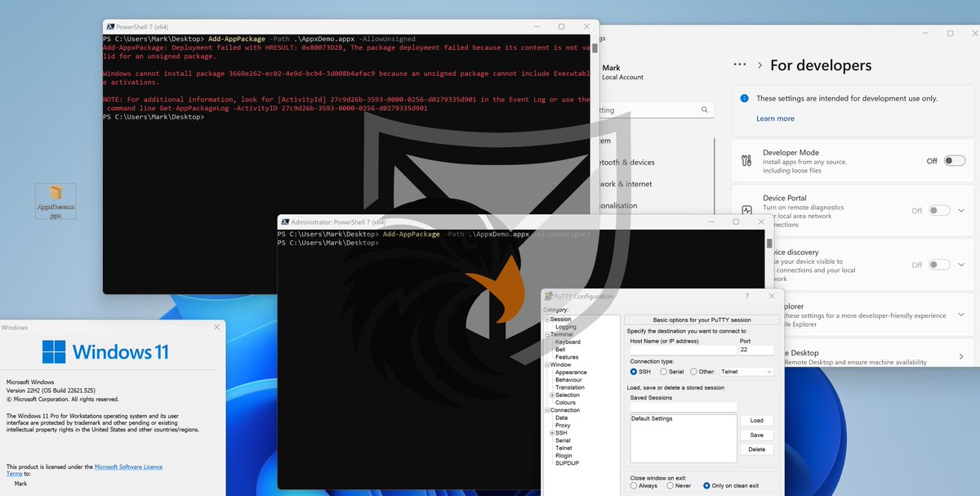Screen dimensions: 980x496
Task: Click the Port field showing 22
Action: pyautogui.click(x=756, y=350)
